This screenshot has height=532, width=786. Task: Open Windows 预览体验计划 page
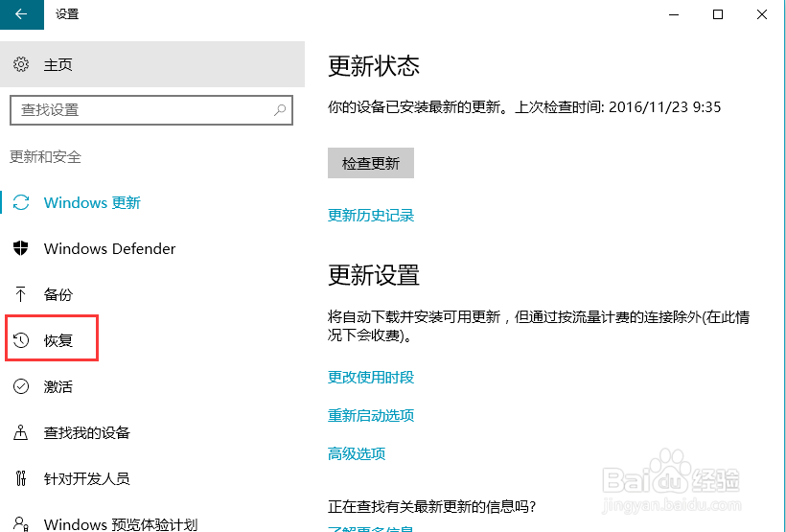tap(121, 524)
